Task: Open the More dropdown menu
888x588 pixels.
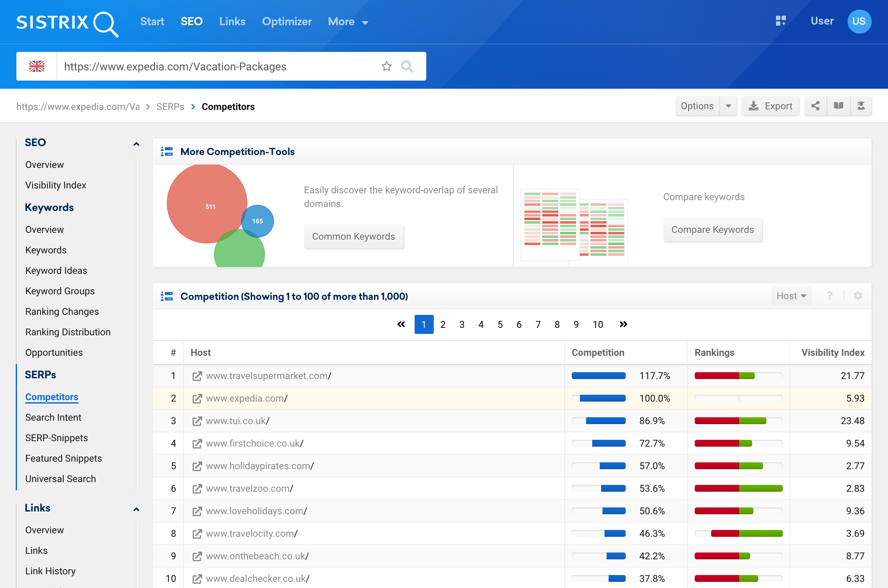Action: [x=348, y=22]
